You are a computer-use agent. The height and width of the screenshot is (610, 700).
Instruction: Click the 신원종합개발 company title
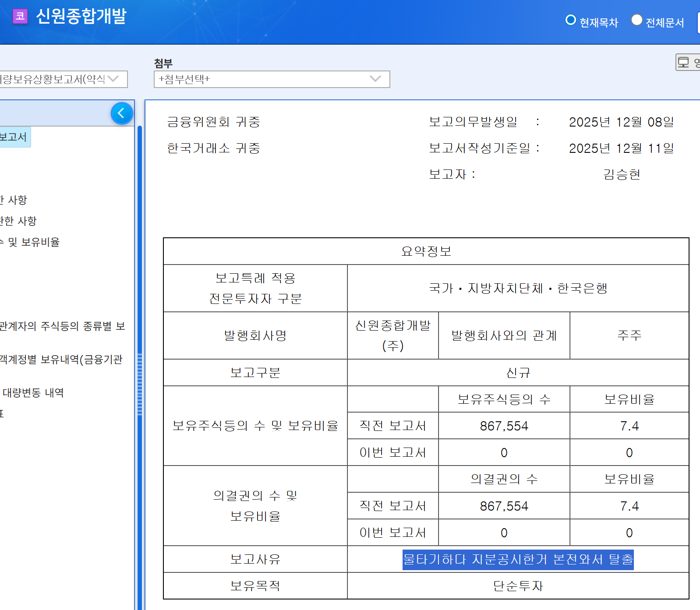pyautogui.click(x=81, y=16)
